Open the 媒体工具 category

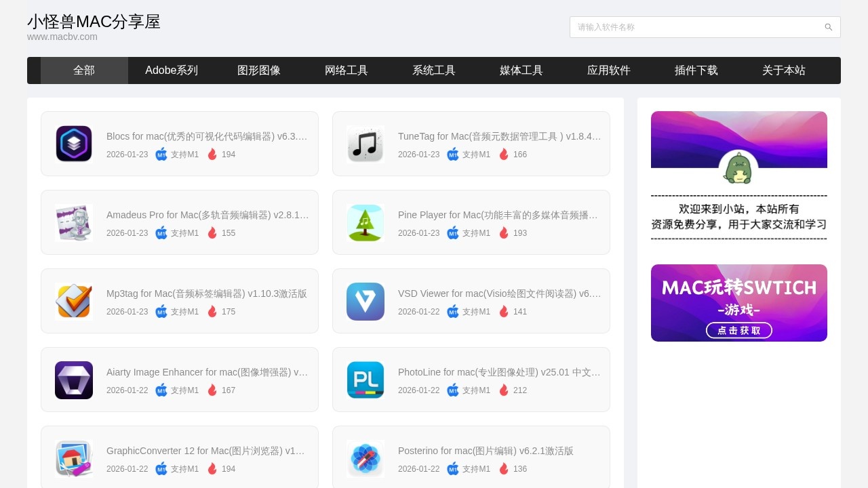521,70
